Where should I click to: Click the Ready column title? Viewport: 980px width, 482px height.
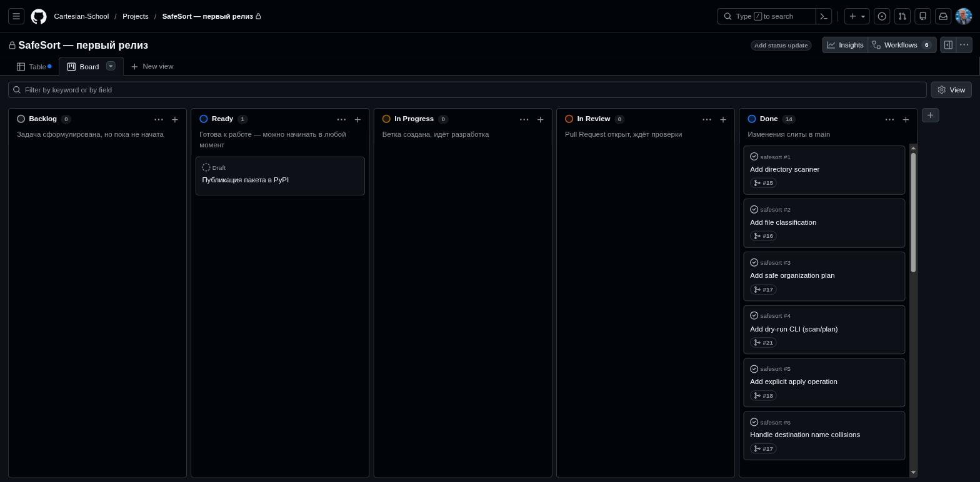pyautogui.click(x=222, y=119)
